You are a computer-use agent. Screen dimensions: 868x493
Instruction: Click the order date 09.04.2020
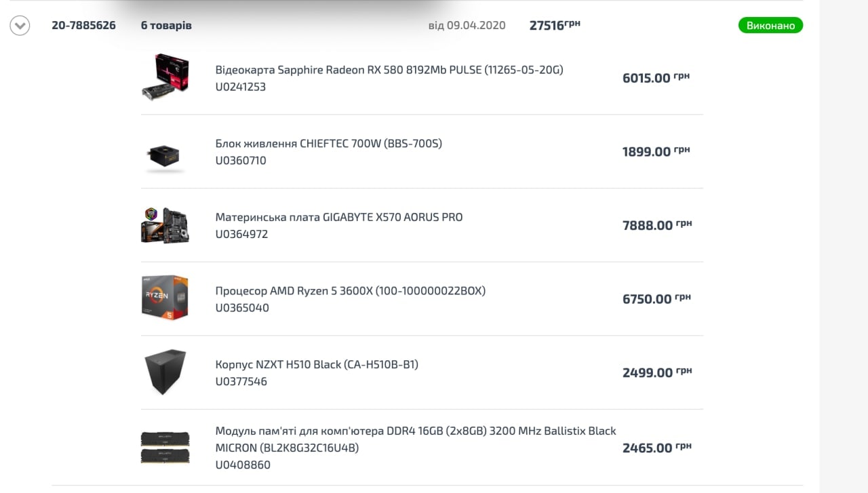click(x=476, y=26)
